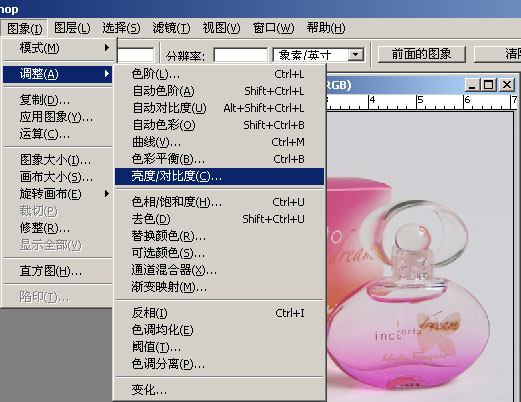Image resolution: width=521 pixels, height=402 pixels.
Task: Choose 应用图象(Y)... entry
Action: (x=58, y=117)
